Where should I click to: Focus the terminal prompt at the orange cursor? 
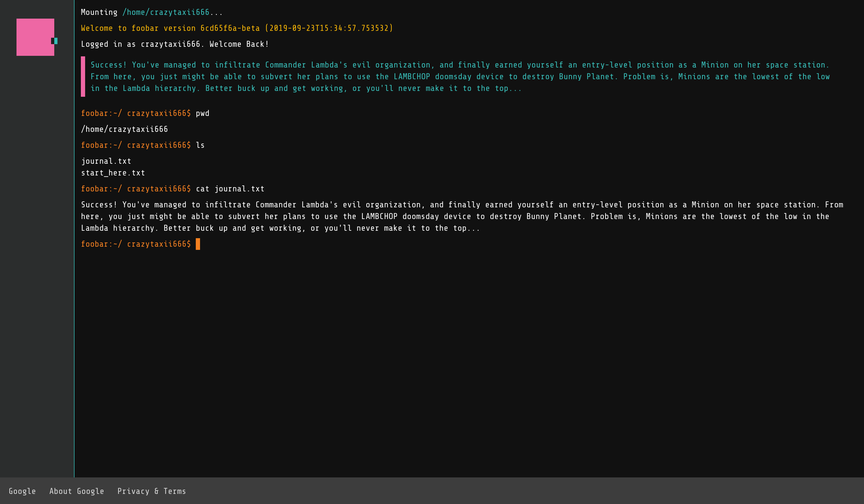198,244
